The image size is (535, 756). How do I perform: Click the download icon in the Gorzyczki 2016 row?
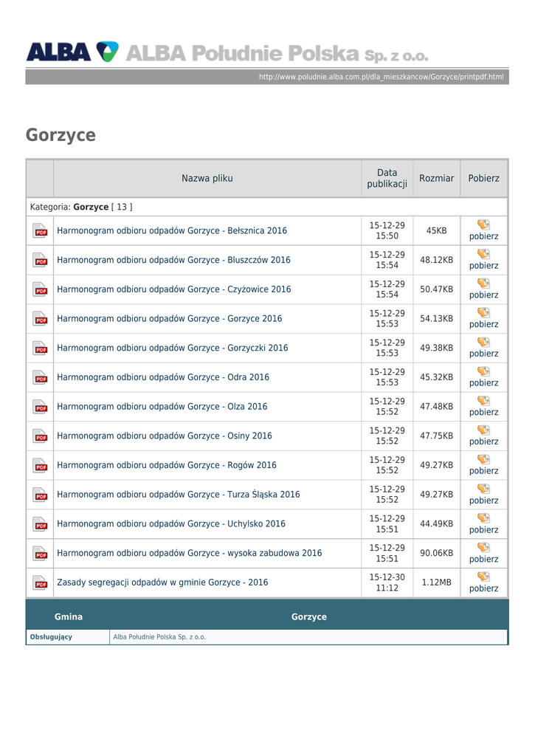click(483, 342)
